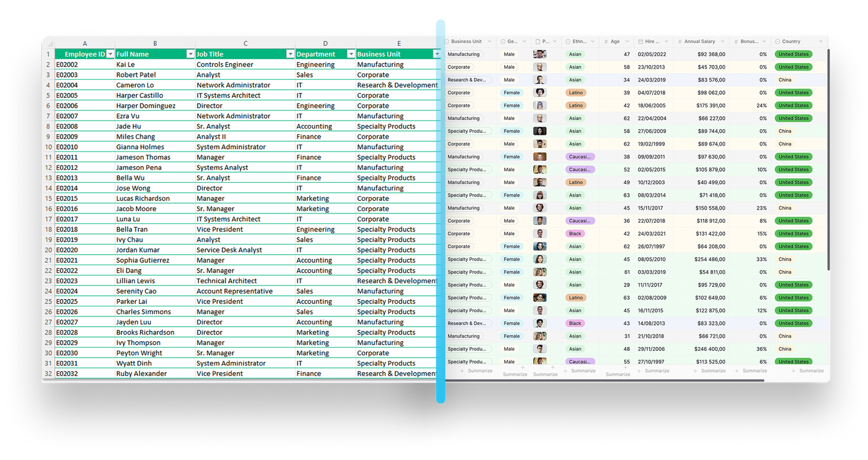Screen dimensions: 868x460
Task: Click the hashtag icon next to Annual Salary
Action: coord(679,41)
